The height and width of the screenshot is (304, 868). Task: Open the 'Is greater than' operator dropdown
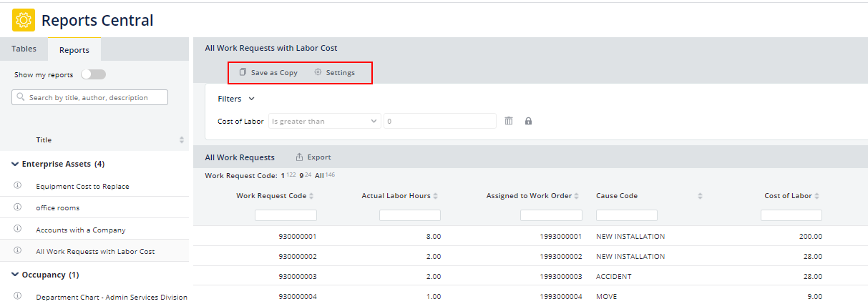[x=324, y=121]
